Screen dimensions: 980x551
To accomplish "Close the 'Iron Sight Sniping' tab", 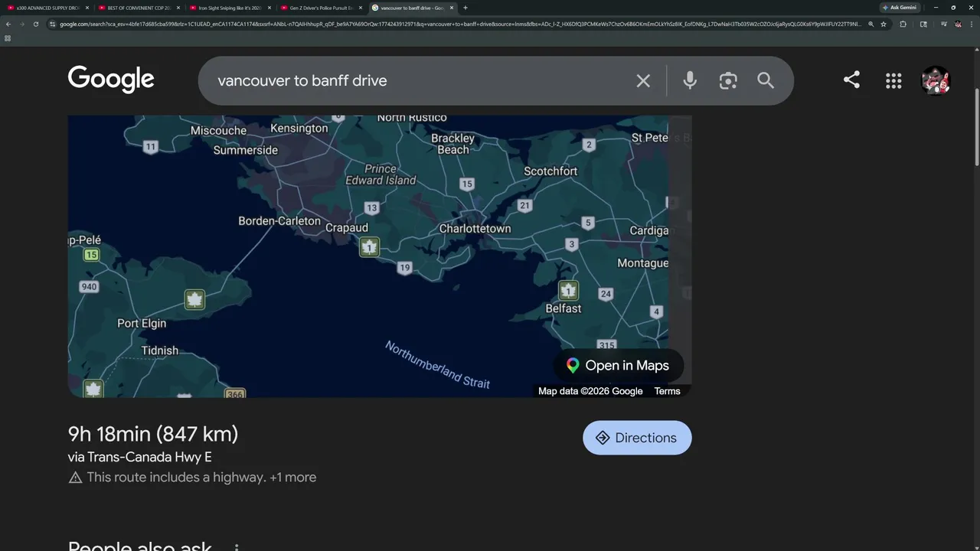I will click(269, 8).
